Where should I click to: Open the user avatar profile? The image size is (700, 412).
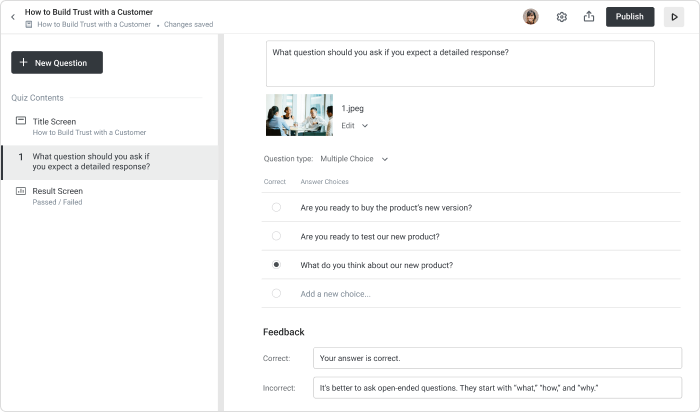pos(531,17)
